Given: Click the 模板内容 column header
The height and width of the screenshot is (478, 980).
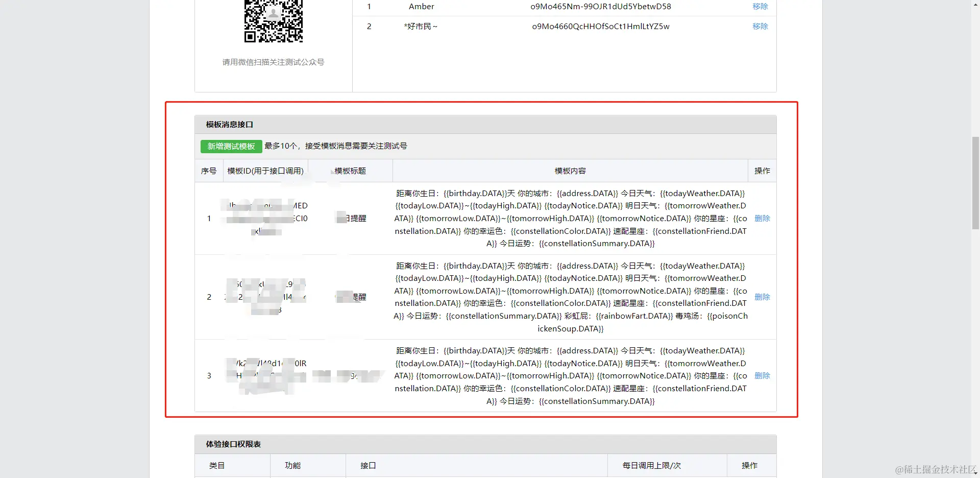Looking at the screenshot, I should 570,171.
